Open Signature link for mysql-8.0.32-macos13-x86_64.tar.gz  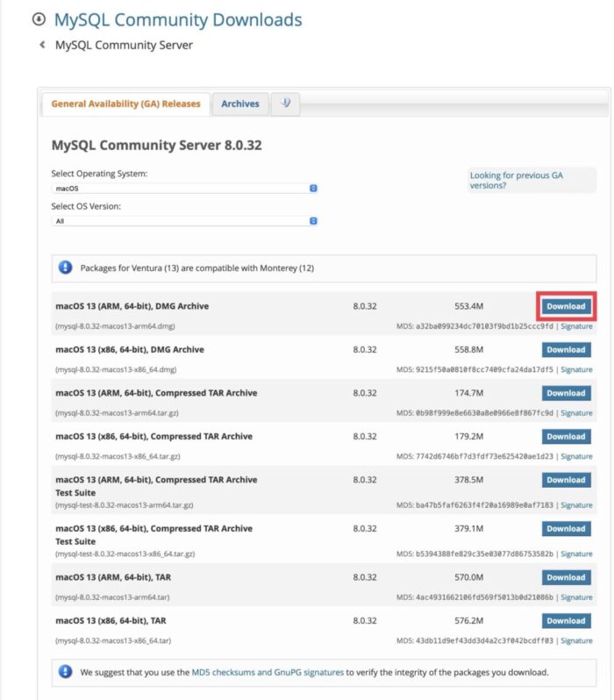(576, 456)
